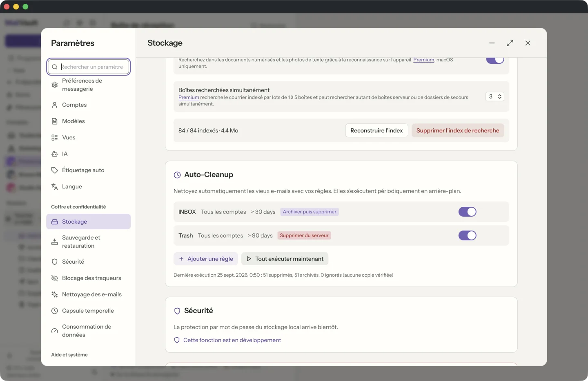Screen dimensions: 588x381
Task: Click the macOS green zoom button
Action: pyautogui.click(x=25, y=7)
